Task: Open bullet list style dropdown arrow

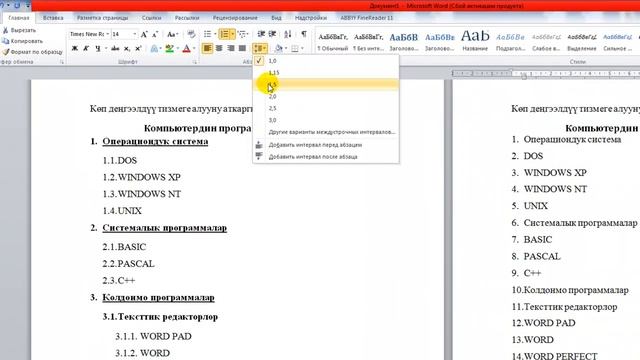Action: 215,34
